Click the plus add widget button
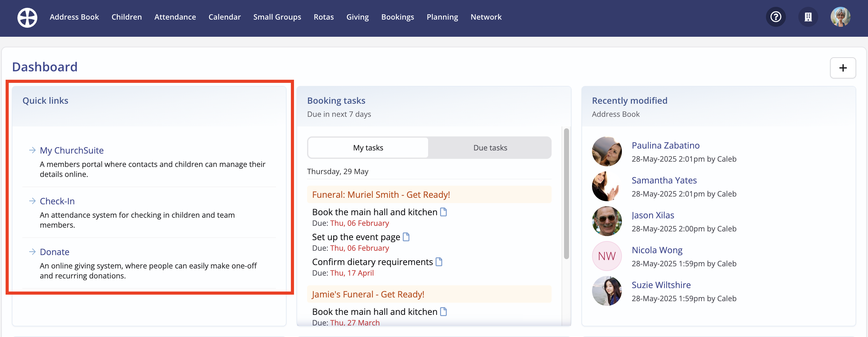Screen dimensions: 868x337 [843, 68]
